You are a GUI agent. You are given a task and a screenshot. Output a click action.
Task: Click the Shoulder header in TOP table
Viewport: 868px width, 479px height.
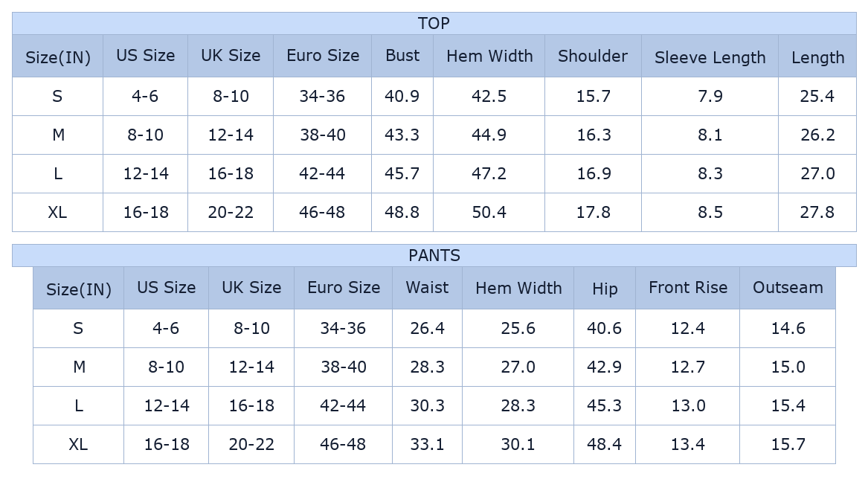(x=593, y=56)
